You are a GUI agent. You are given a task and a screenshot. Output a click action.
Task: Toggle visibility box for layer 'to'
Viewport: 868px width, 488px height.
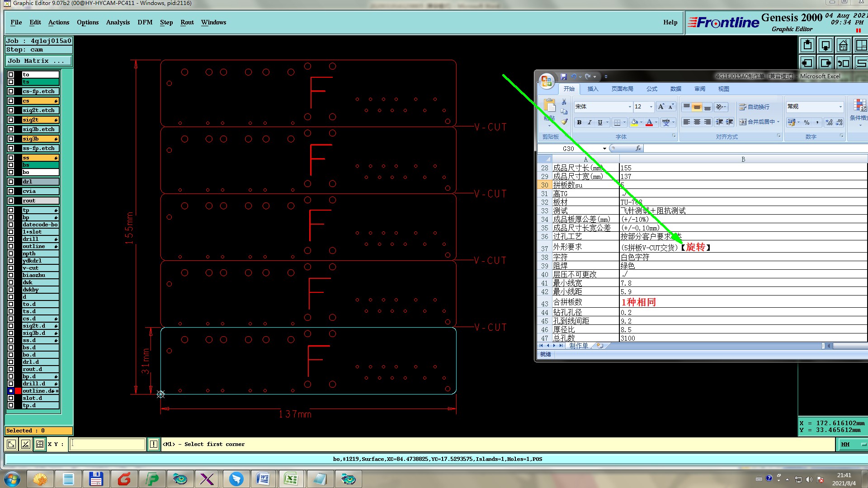[x=11, y=75]
